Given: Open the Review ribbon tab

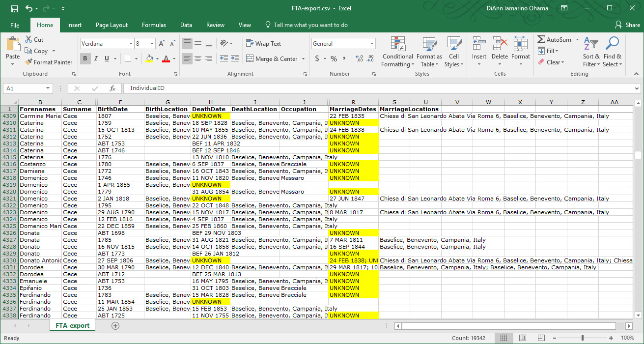Looking at the screenshot, I should (x=215, y=25).
